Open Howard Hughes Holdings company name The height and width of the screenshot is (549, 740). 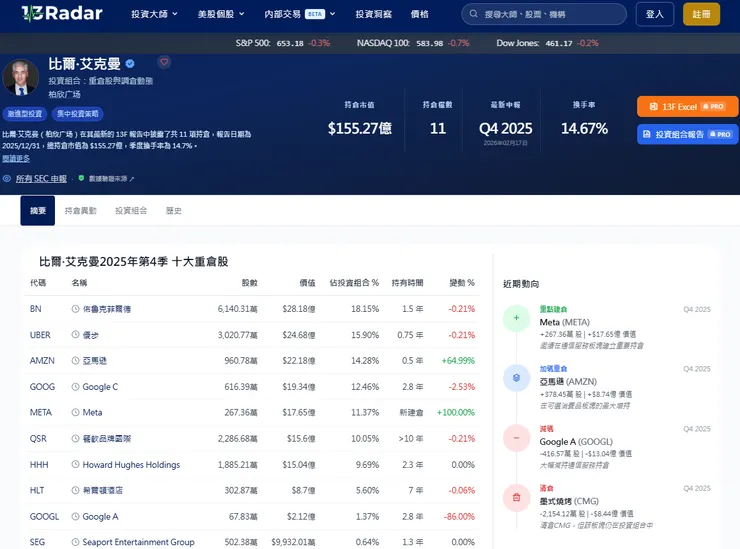131,465
